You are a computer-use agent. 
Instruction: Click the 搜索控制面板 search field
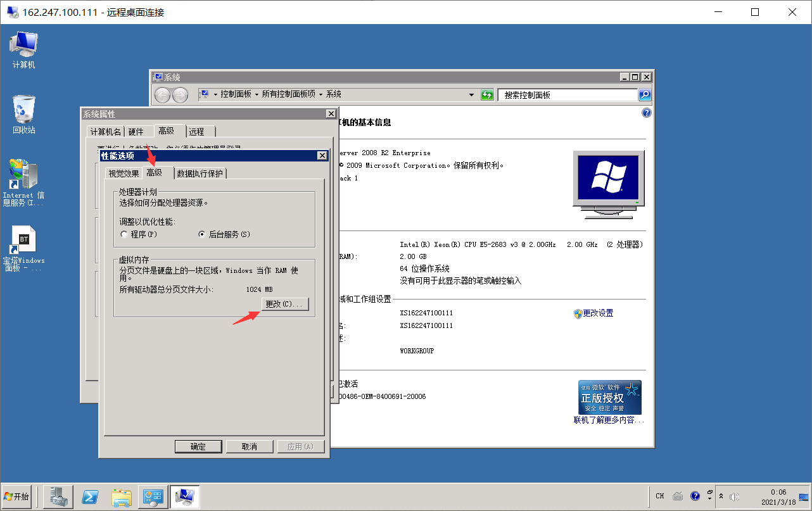pyautogui.click(x=568, y=95)
